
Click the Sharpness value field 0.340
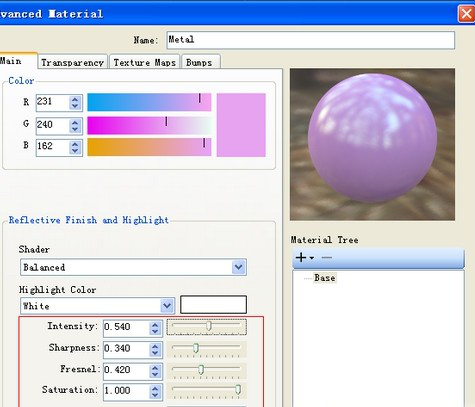pyautogui.click(x=126, y=349)
